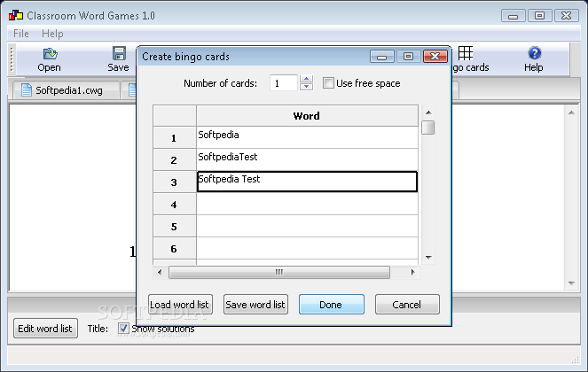The height and width of the screenshot is (372, 588).
Task: Click Cancel in bingo cards dialog
Action: click(x=407, y=304)
